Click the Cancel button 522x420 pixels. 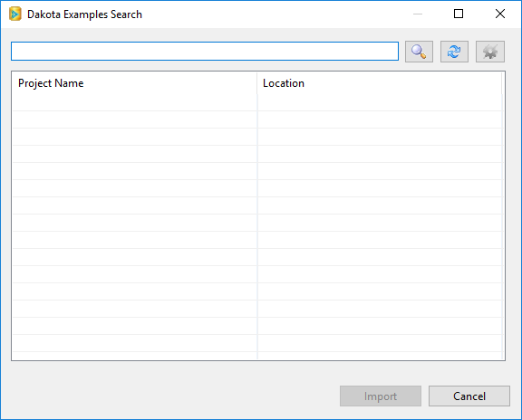coord(469,396)
